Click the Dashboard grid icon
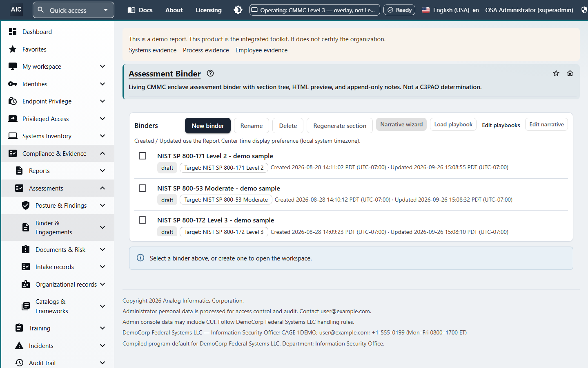Image resolution: width=588 pixels, height=368 pixels. tap(13, 31)
